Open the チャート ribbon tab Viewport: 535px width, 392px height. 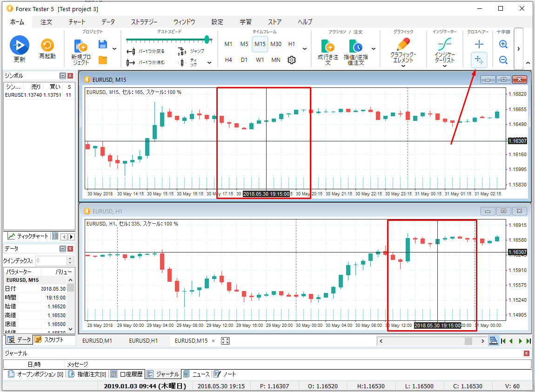point(77,22)
